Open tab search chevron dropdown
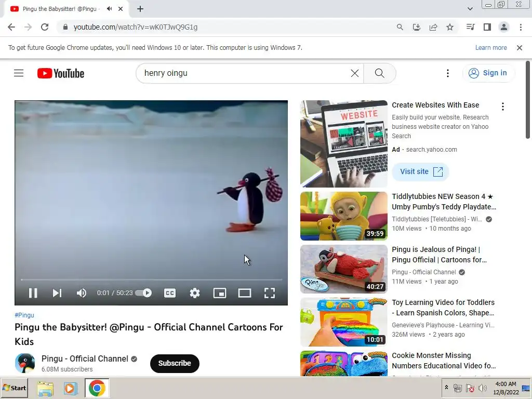The width and height of the screenshot is (532, 399). (x=470, y=9)
